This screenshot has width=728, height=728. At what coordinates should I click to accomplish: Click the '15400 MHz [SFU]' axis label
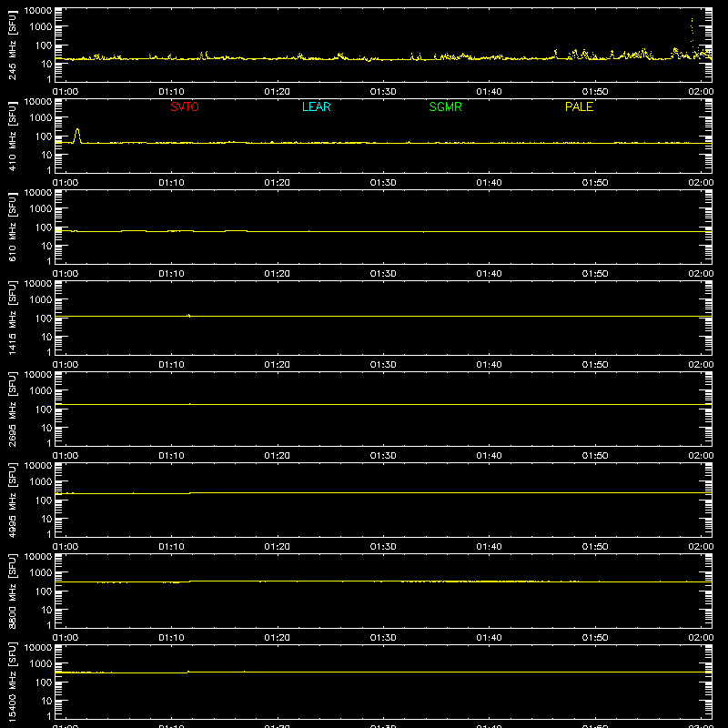[12, 682]
